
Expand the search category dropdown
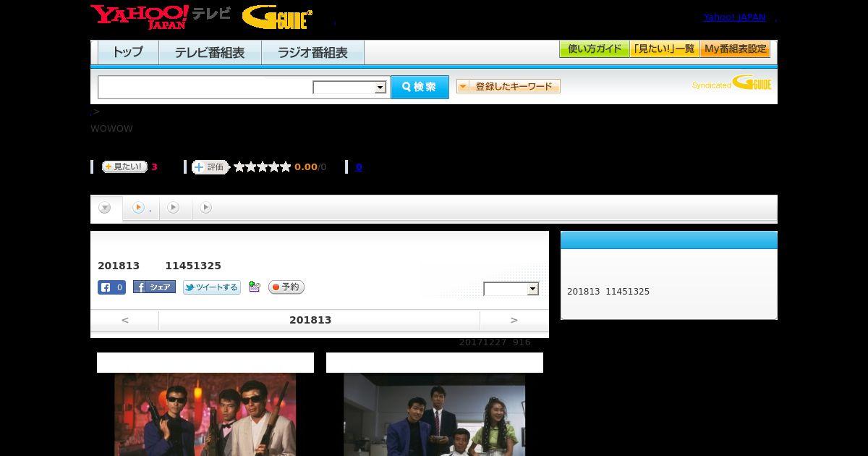349,88
